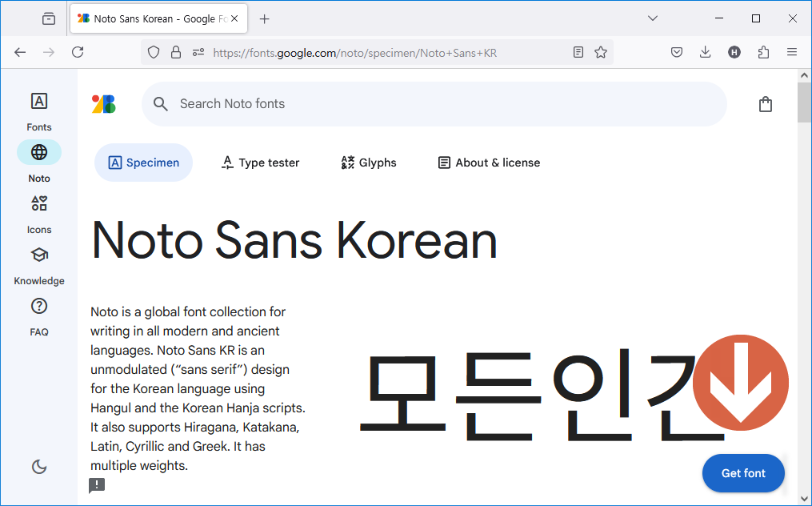The height and width of the screenshot is (506, 812).
Task: Reload the page
Action: pos(78,52)
